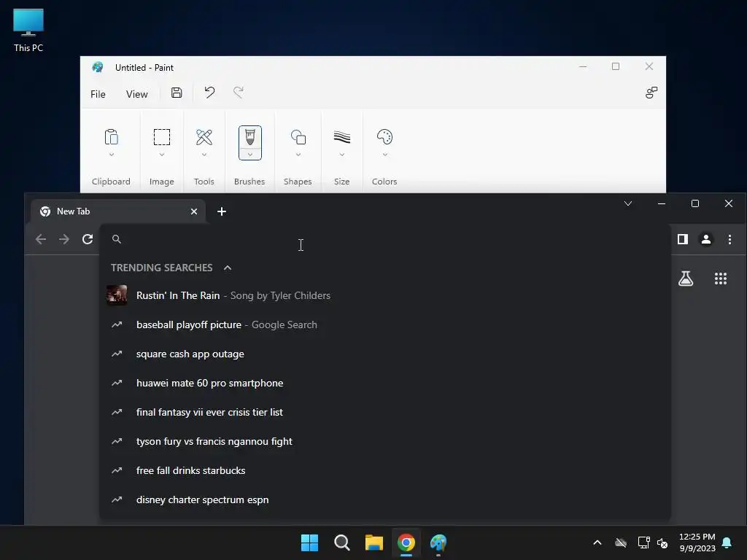
Task: Open the This PC desktop icon
Action: [x=28, y=30]
